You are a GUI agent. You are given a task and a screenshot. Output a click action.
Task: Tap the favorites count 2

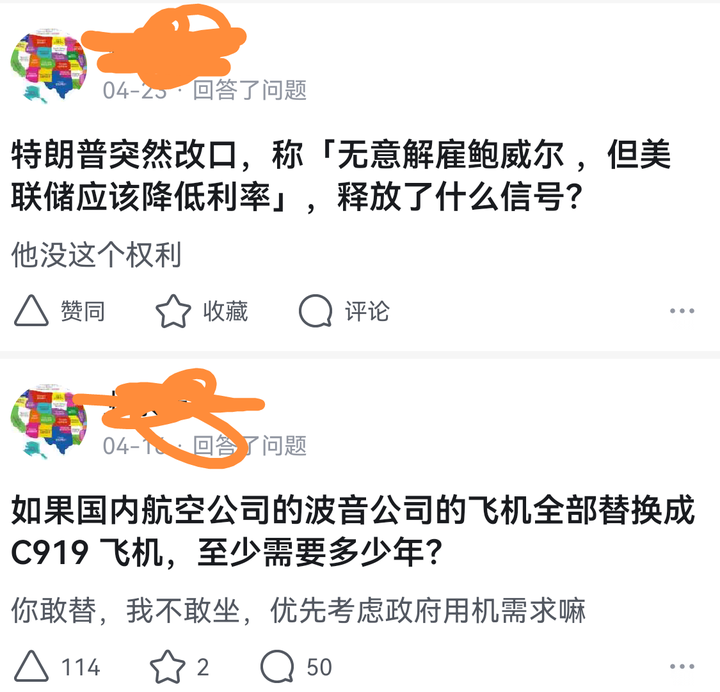(203, 667)
